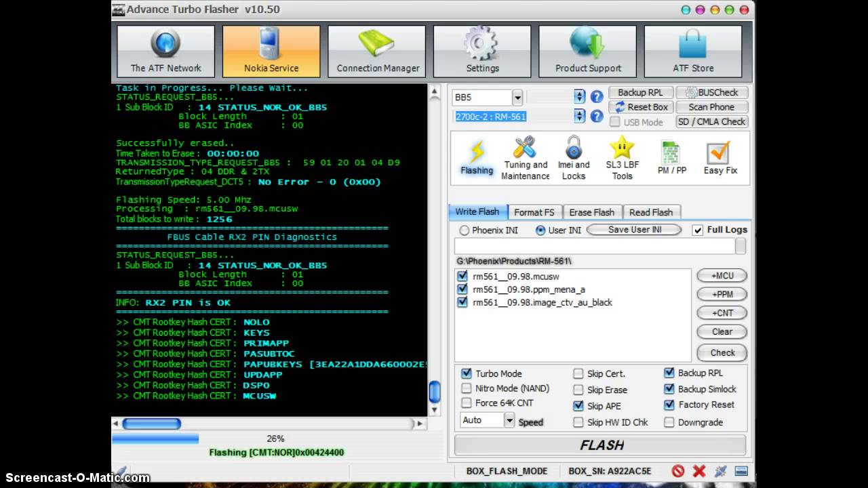Screen dimensions: 868x488
Task: Toggle Skip Cert. checkbox
Action: [578, 373]
